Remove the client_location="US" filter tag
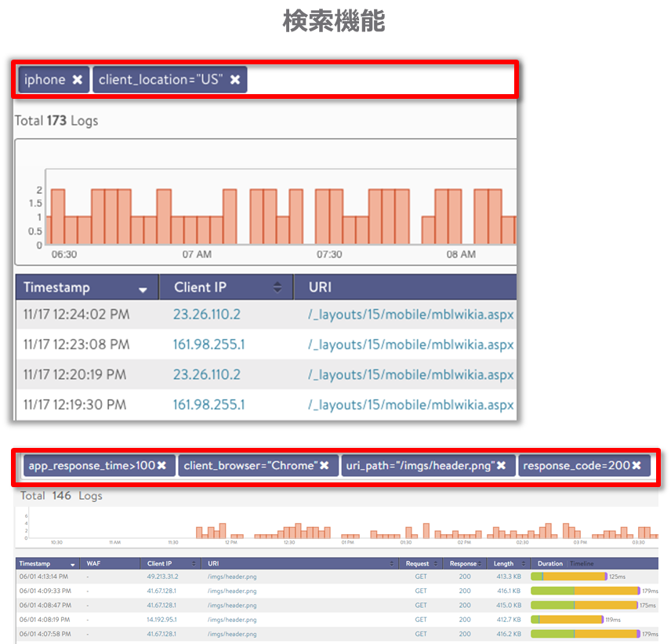This screenshot has width=671, height=644. click(x=235, y=80)
